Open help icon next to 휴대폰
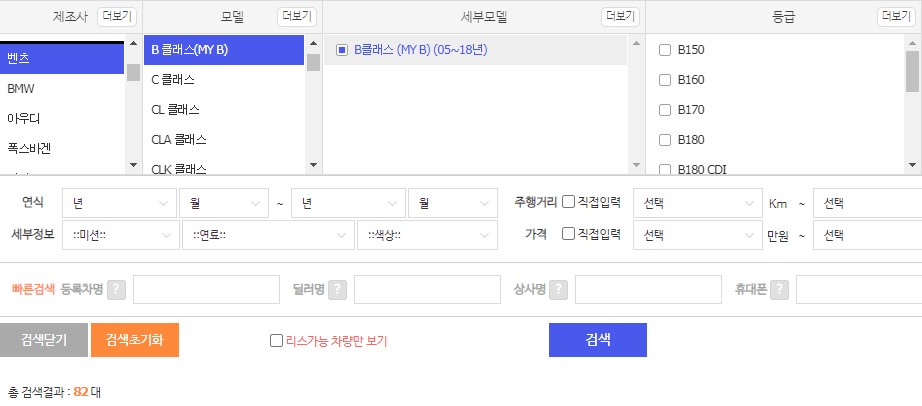Image resolution: width=922 pixels, height=406 pixels. click(779, 289)
